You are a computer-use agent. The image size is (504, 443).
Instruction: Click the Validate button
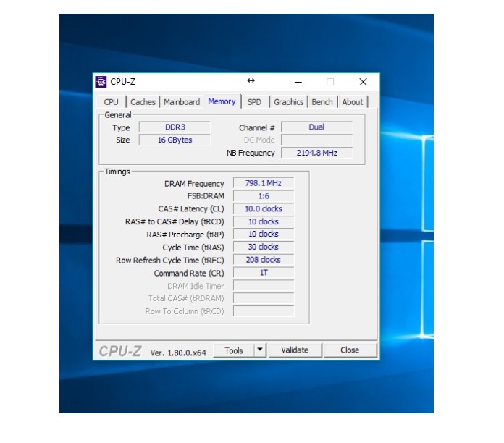tap(295, 350)
